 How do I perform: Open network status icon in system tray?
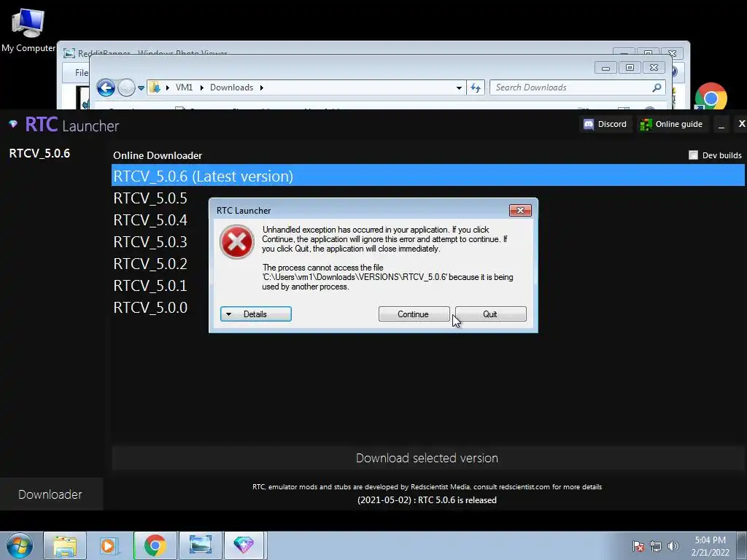pyautogui.click(x=656, y=546)
